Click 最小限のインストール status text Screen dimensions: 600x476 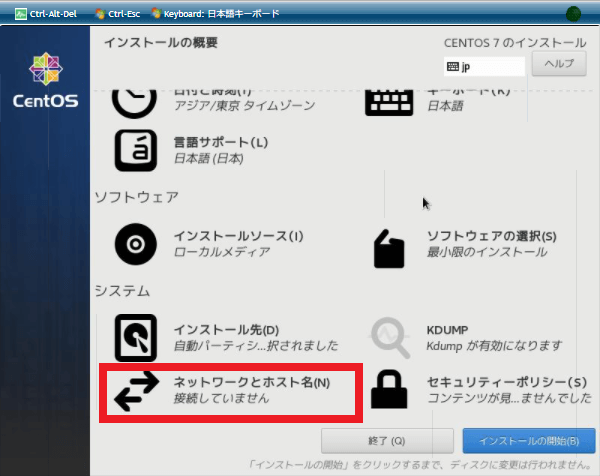tap(487, 252)
